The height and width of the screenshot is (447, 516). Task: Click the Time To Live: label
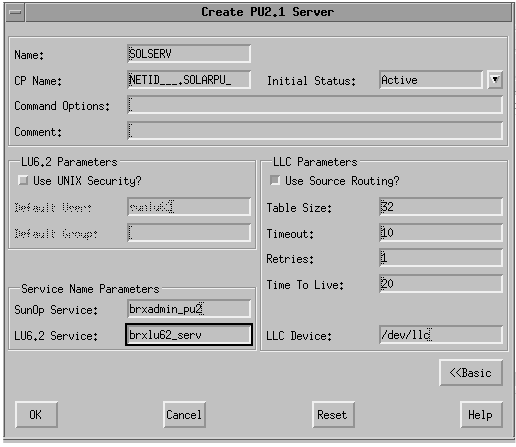[x=305, y=285]
